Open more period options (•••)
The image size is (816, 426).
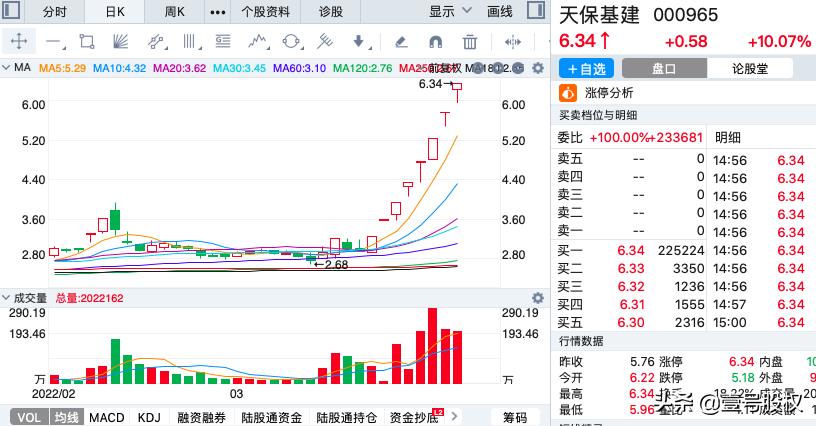click(218, 11)
